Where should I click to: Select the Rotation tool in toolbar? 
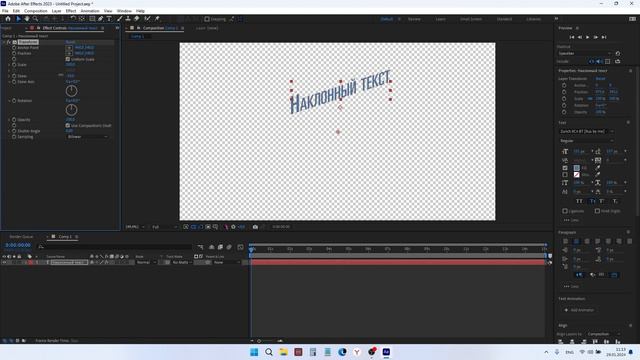(x=73, y=19)
